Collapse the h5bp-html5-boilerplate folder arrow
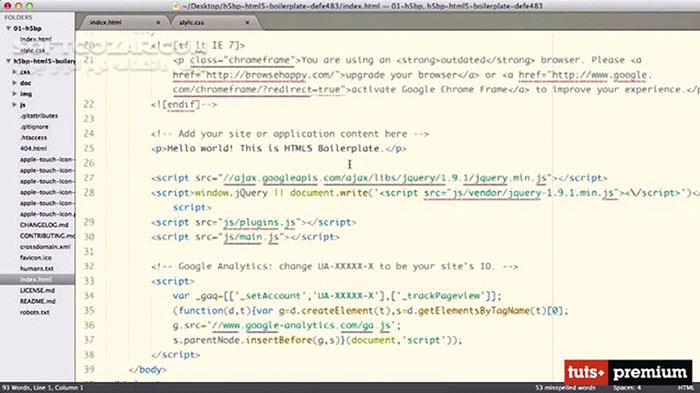 click(8, 61)
